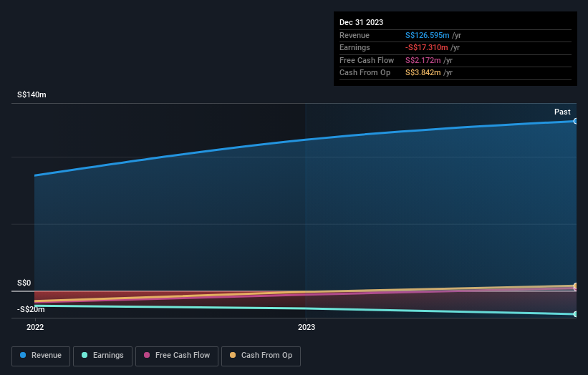Click the Cash From Op label in tooltip
This screenshot has height=375, width=588.
(x=365, y=73)
